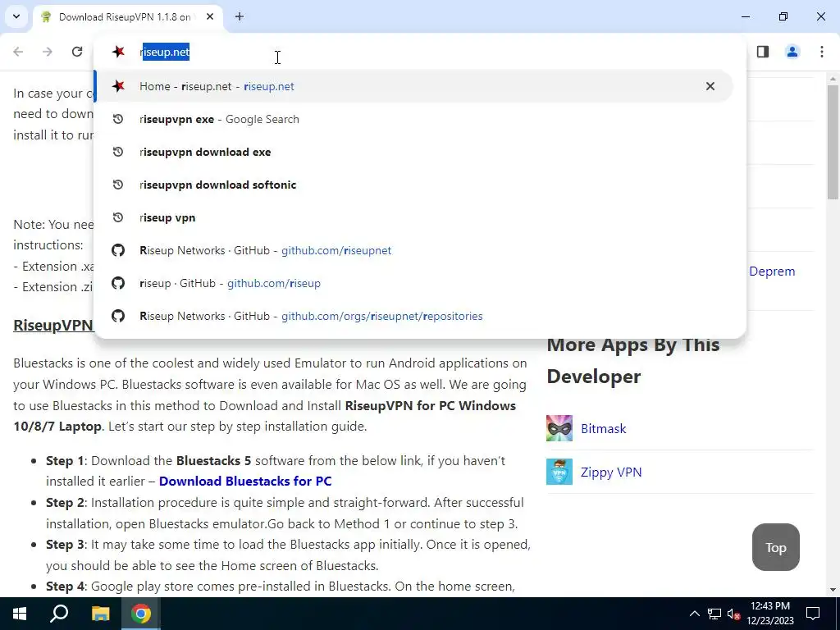
Task: Open the Chrome profile avatar
Action: click(x=792, y=52)
